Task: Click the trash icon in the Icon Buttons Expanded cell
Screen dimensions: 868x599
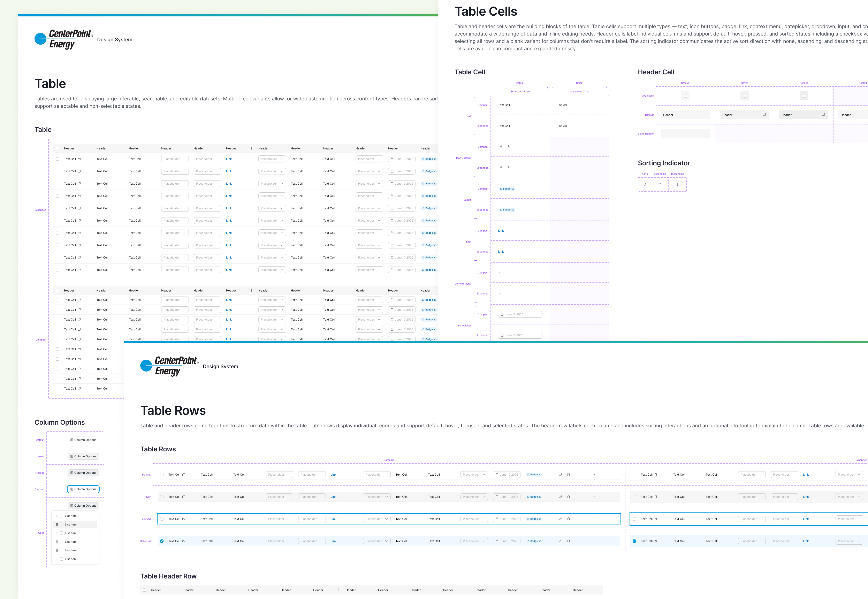Action: [509, 168]
